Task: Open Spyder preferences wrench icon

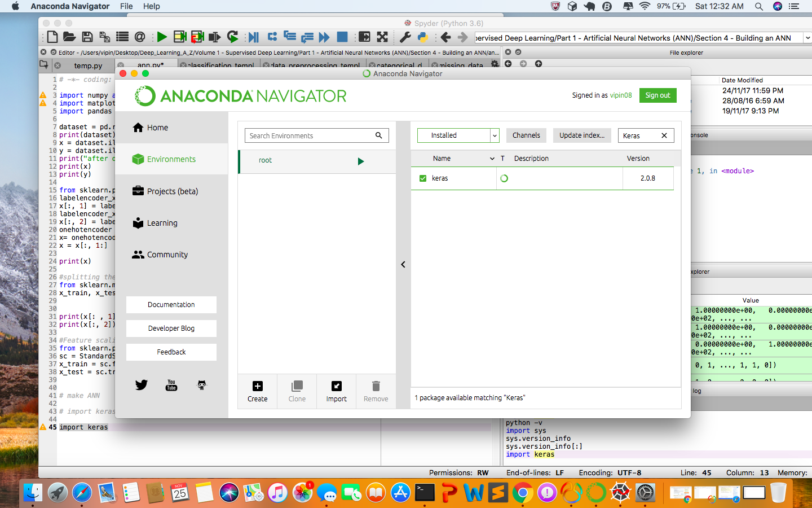Action: pyautogui.click(x=405, y=37)
